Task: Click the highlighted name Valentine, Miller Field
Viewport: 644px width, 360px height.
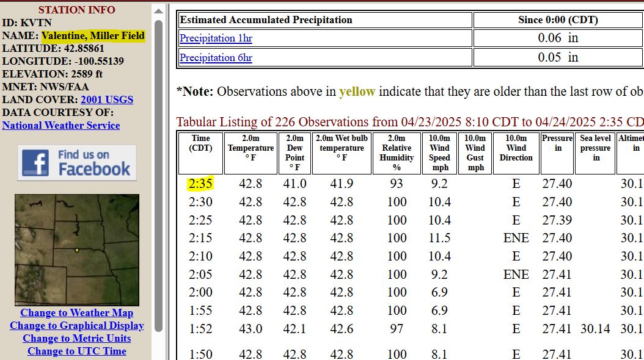Action: point(93,35)
